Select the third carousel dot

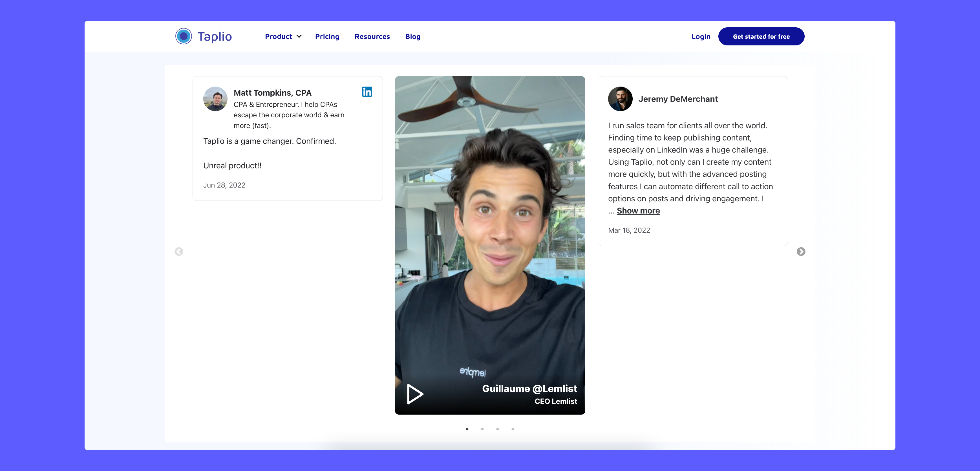click(x=498, y=429)
